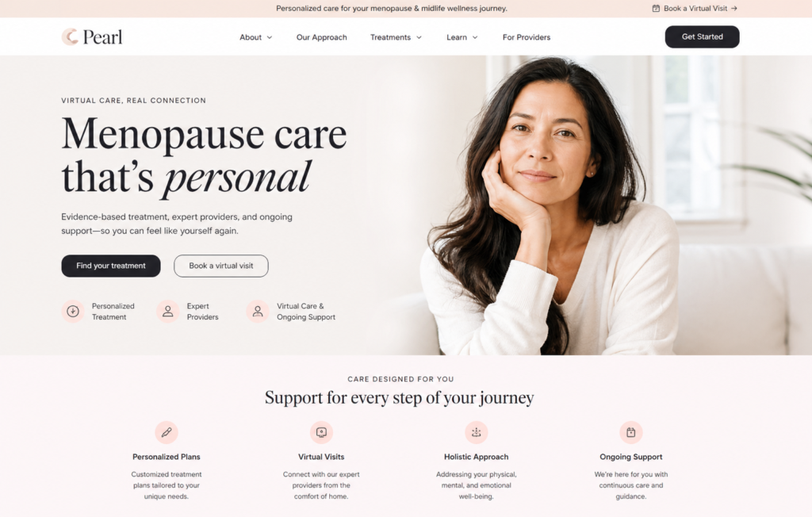This screenshot has height=517, width=812.
Task: Click the Virtual Care & Ongoing Support icon
Action: pos(258,312)
